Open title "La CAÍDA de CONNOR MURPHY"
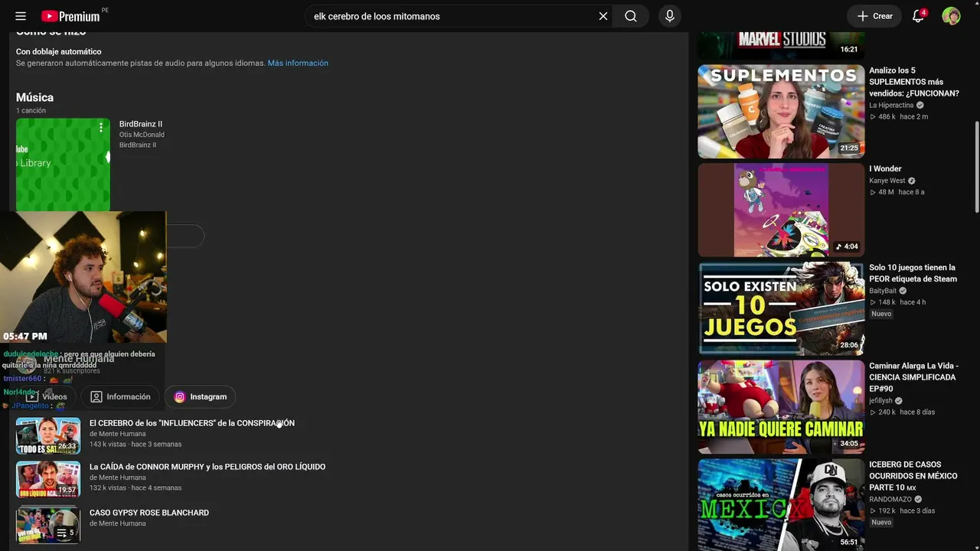 [207, 467]
